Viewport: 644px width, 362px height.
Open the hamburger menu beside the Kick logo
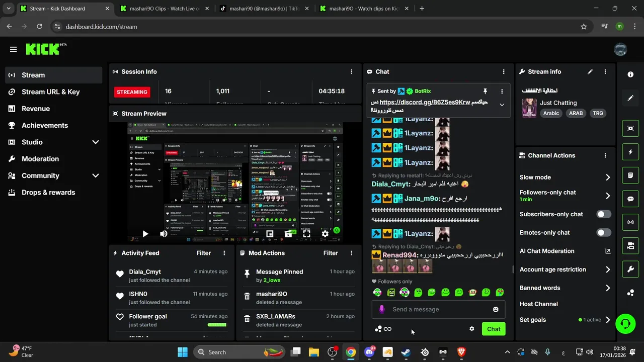[x=13, y=49]
